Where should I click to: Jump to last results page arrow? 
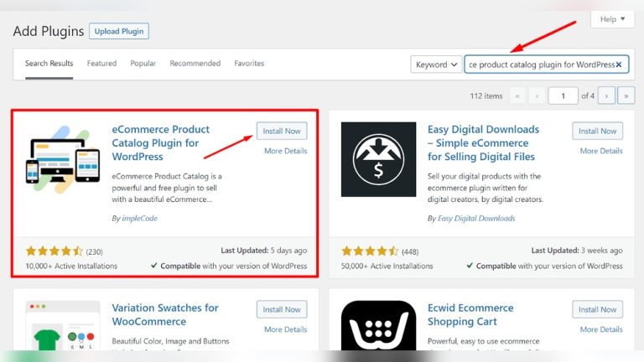[626, 96]
